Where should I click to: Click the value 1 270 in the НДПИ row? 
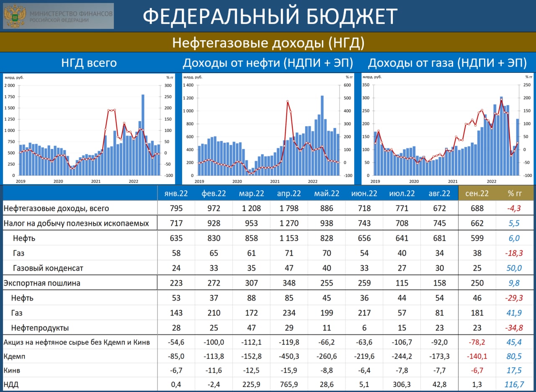click(x=289, y=223)
